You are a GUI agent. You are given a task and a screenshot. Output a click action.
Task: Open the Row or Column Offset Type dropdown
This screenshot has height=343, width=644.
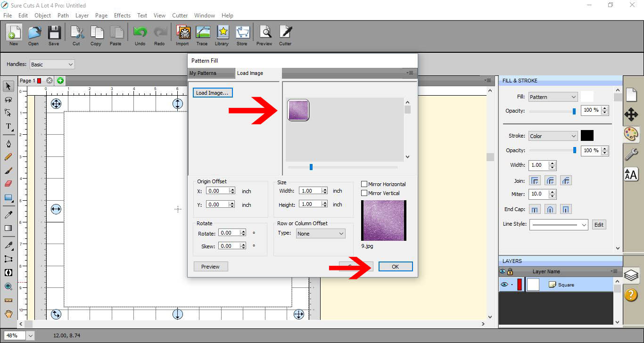(321, 233)
